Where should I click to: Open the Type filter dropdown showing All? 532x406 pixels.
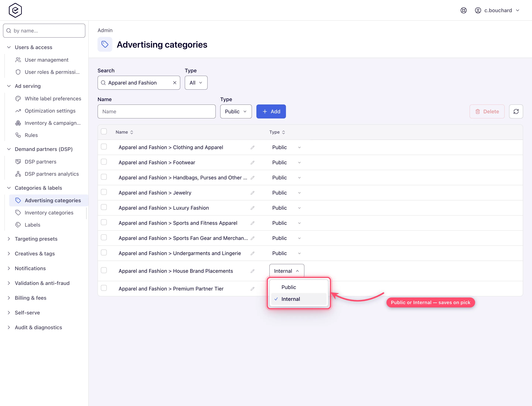click(196, 83)
